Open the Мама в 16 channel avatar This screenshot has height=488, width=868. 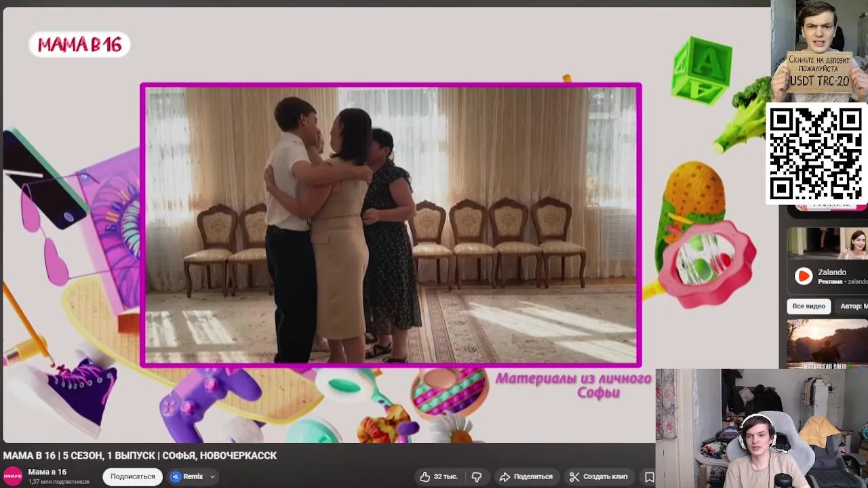pos(13,476)
